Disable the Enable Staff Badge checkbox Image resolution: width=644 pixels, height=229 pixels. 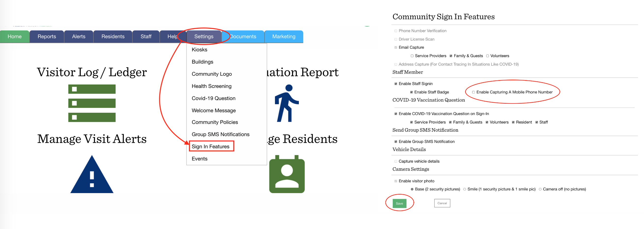tap(411, 92)
